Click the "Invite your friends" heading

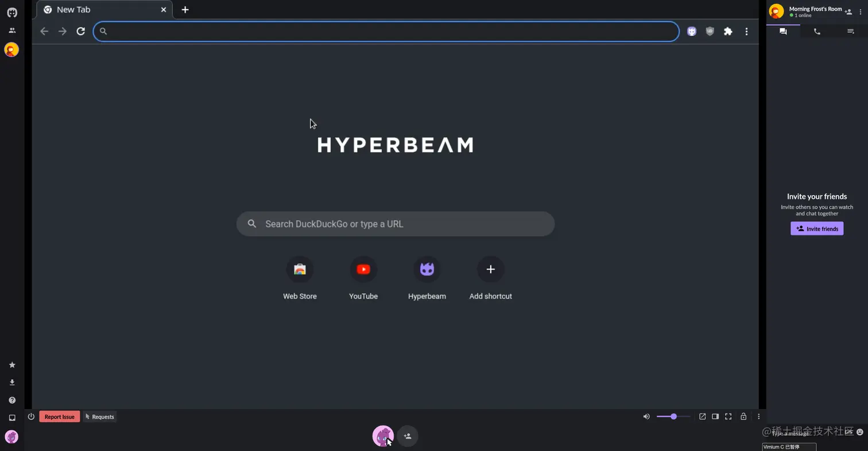[x=817, y=196]
